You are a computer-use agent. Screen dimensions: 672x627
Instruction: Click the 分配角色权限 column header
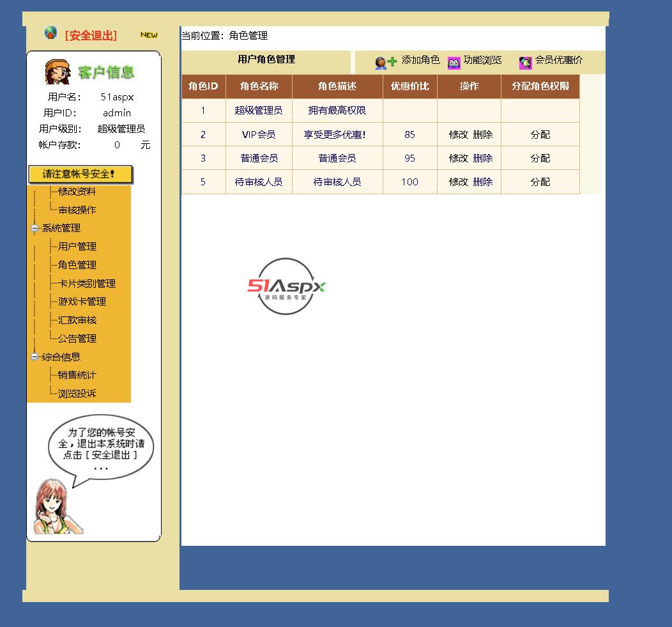click(x=540, y=87)
